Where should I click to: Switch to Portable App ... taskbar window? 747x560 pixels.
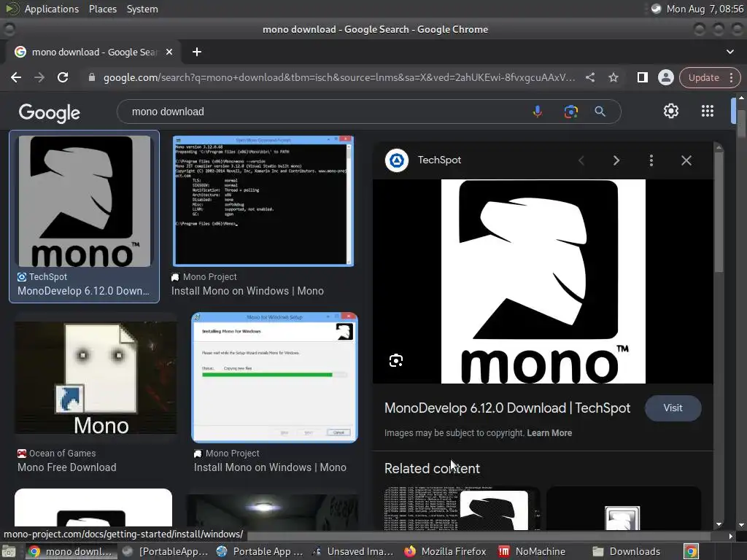[259, 551]
